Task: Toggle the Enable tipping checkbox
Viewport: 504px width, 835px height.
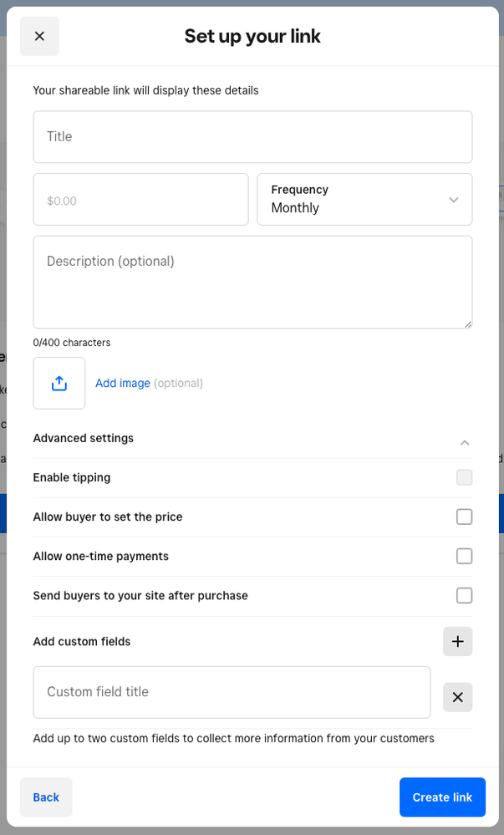Action: tap(464, 477)
